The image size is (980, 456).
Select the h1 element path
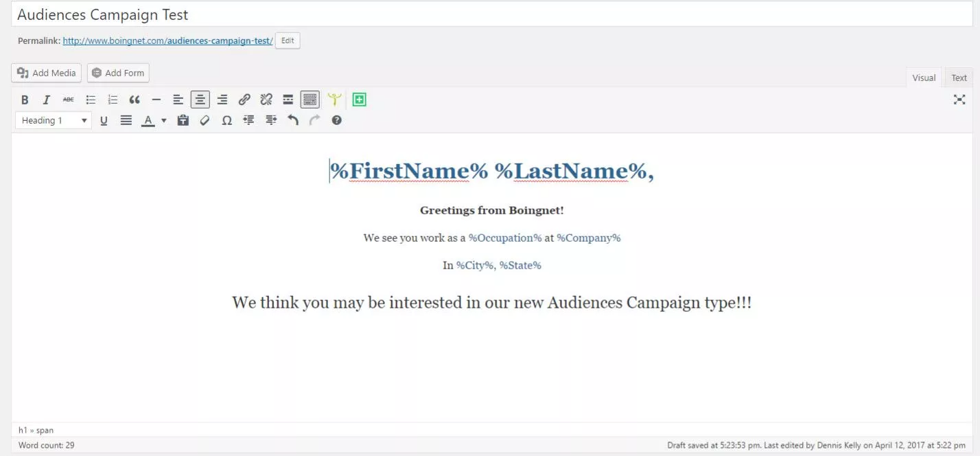click(x=23, y=430)
